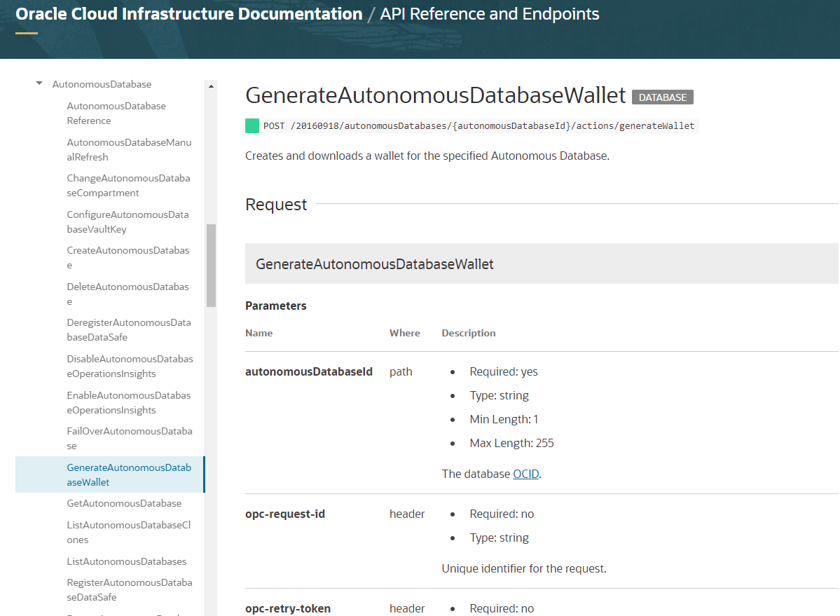Open DeleteAutonomousDatabase entry
840x616 pixels.
pyautogui.click(x=128, y=294)
